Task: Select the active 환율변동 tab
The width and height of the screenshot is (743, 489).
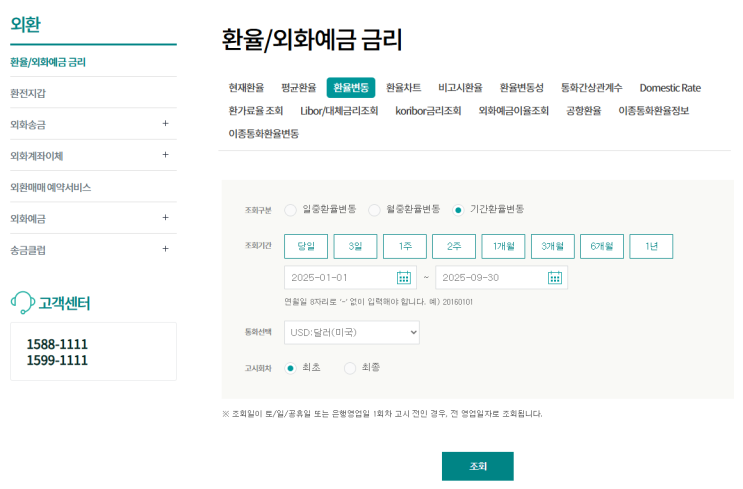Action: 351,88
